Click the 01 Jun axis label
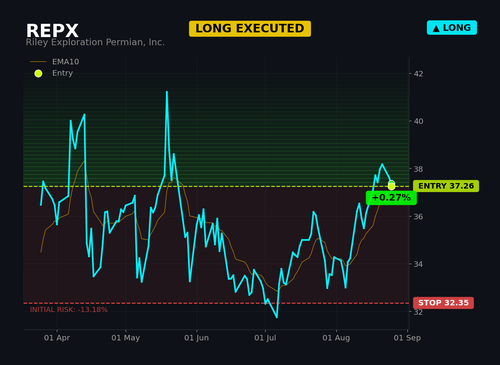This screenshot has height=365, width=500. click(196, 338)
